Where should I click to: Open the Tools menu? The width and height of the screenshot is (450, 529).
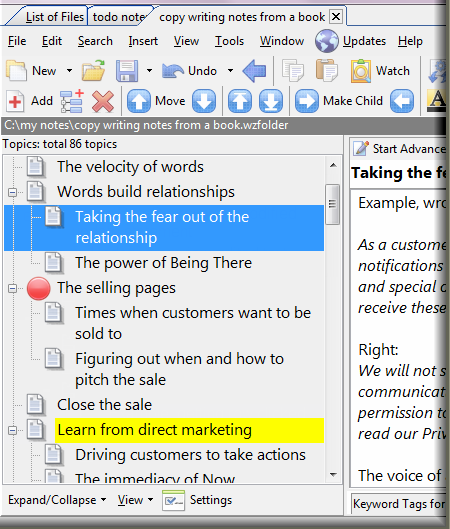[229, 41]
